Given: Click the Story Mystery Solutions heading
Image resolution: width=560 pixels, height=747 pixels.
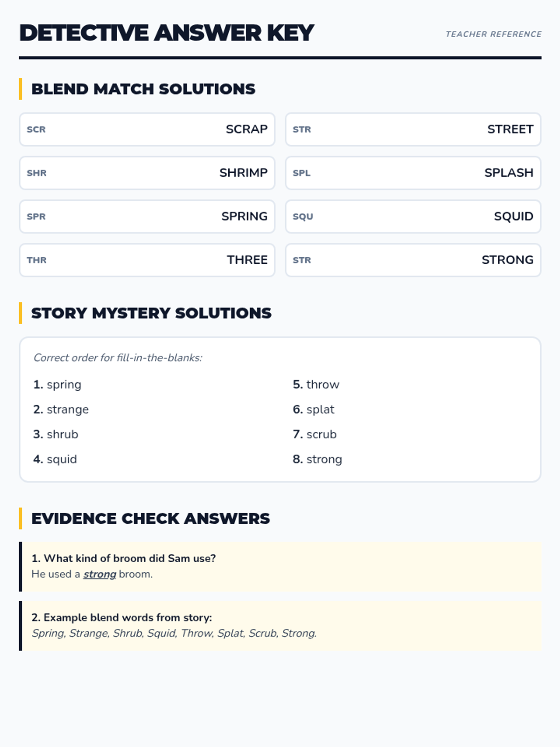Looking at the screenshot, I should click(x=151, y=313).
